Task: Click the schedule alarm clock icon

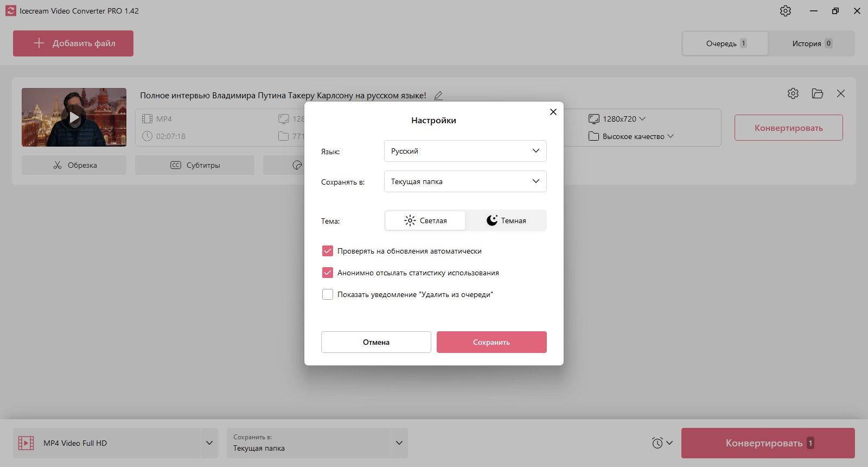Action: click(658, 443)
